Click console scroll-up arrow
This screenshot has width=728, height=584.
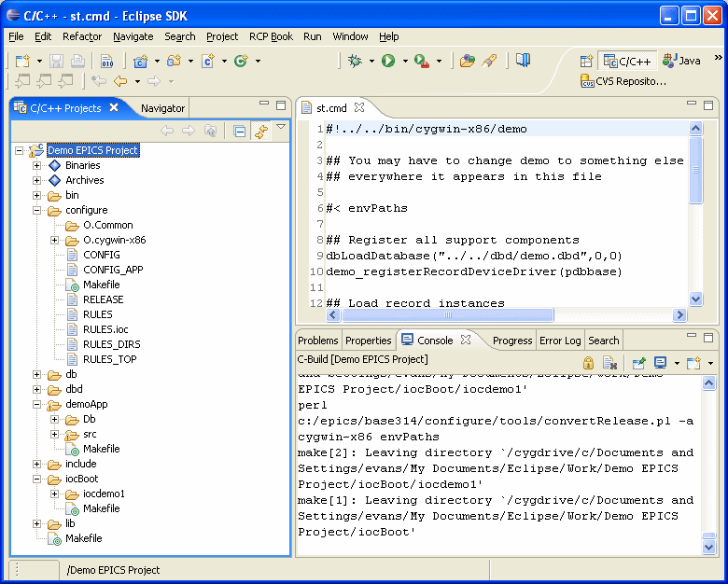pyautogui.click(x=709, y=383)
